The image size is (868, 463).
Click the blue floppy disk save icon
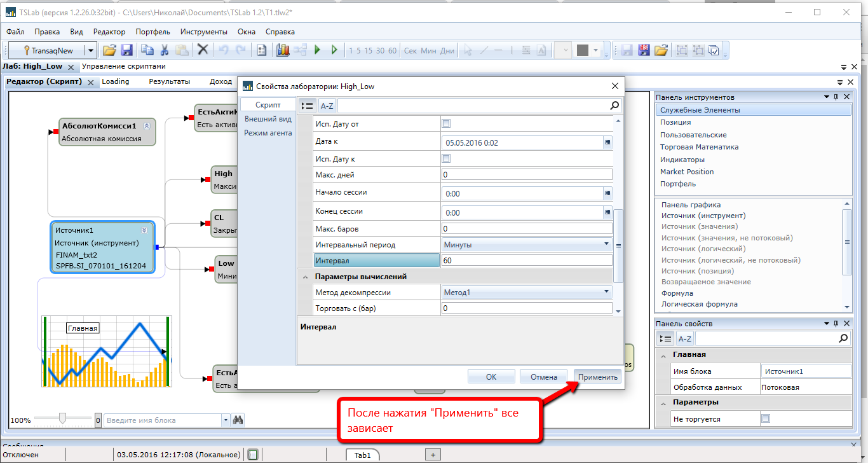(126, 50)
